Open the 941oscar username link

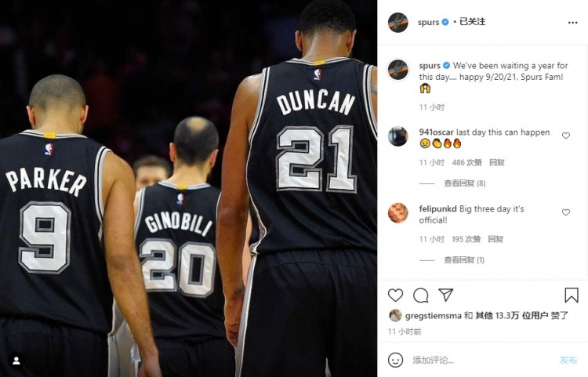coord(436,132)
